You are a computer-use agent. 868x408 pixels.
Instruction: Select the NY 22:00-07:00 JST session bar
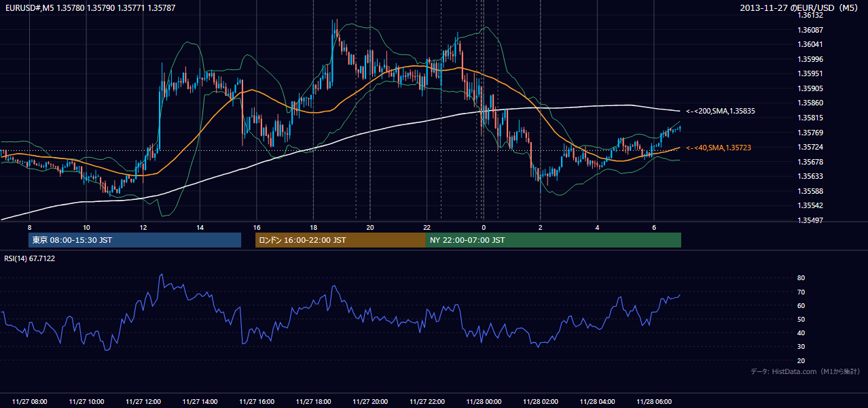(x=554, y=240)
